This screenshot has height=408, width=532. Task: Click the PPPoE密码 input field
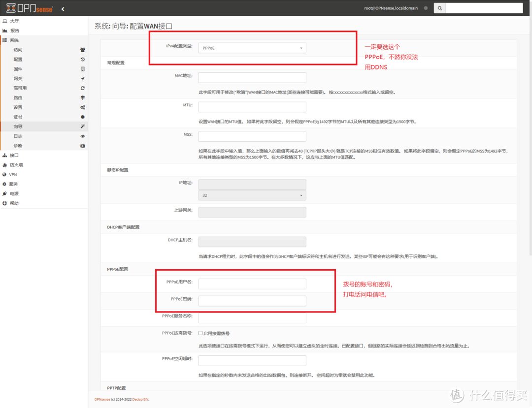click(x=252, y=301)
